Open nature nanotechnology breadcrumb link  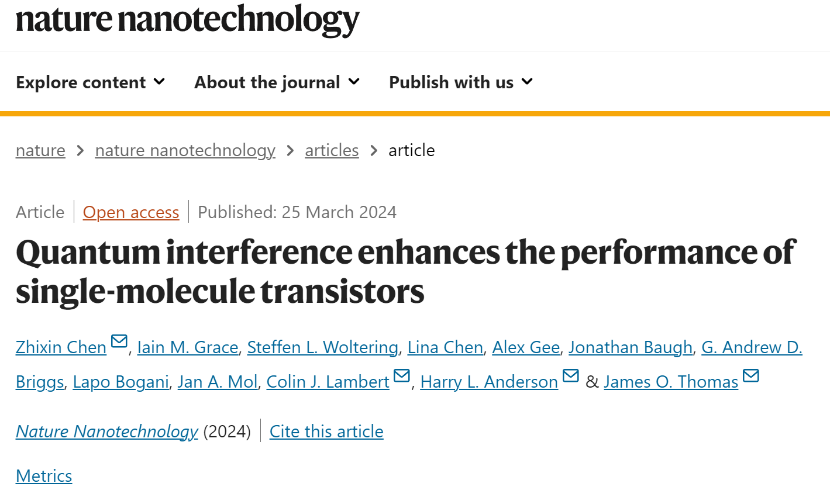click(185, 150)
